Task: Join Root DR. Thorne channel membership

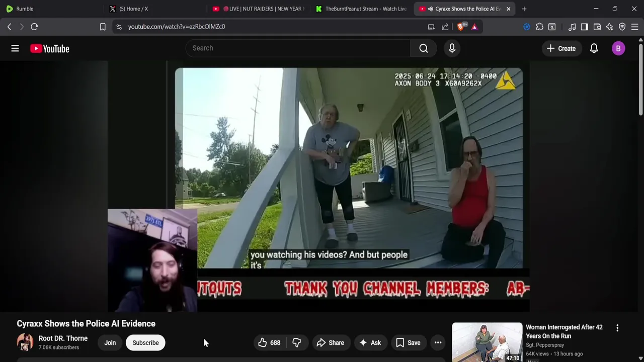Action: point(110,343)
